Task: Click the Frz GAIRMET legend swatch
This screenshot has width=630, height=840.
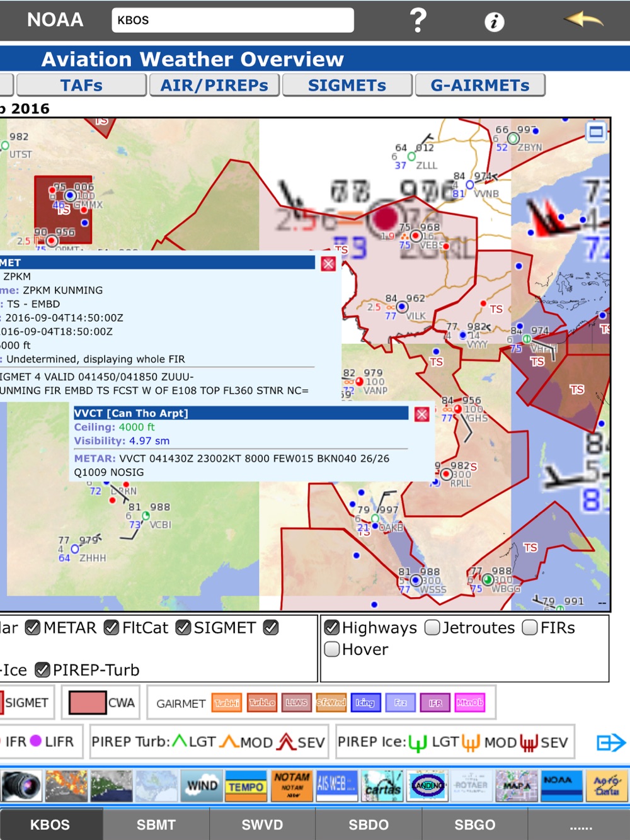Action: tap(400, 703)
